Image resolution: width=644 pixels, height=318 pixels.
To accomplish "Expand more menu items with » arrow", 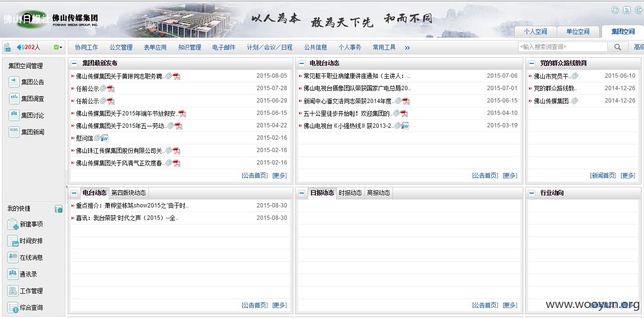I will (x=407, y=48).
